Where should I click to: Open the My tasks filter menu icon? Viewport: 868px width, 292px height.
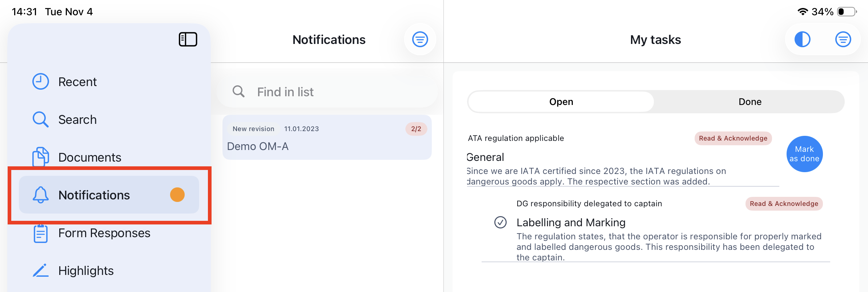click(843, 39)
